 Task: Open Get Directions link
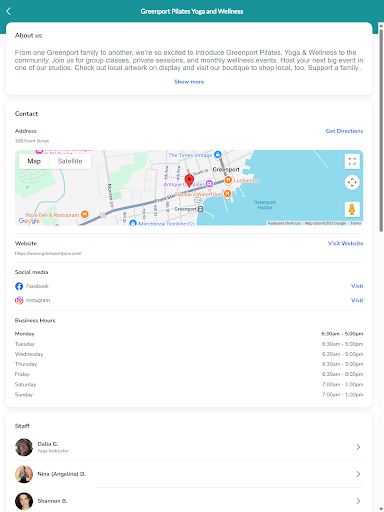(x=344, y=131)
